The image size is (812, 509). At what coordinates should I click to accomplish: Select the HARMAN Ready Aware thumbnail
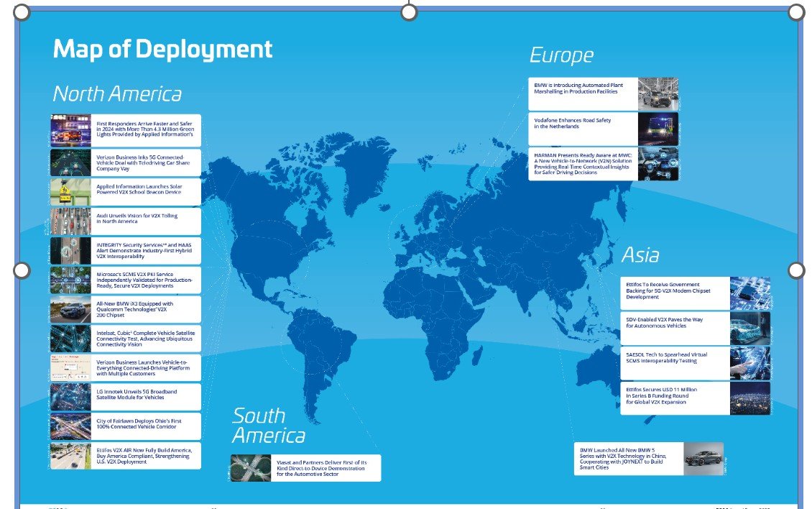point(658,164)
